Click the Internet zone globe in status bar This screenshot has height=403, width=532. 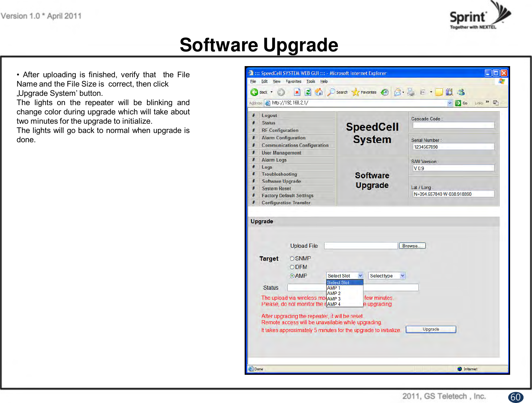460,369
